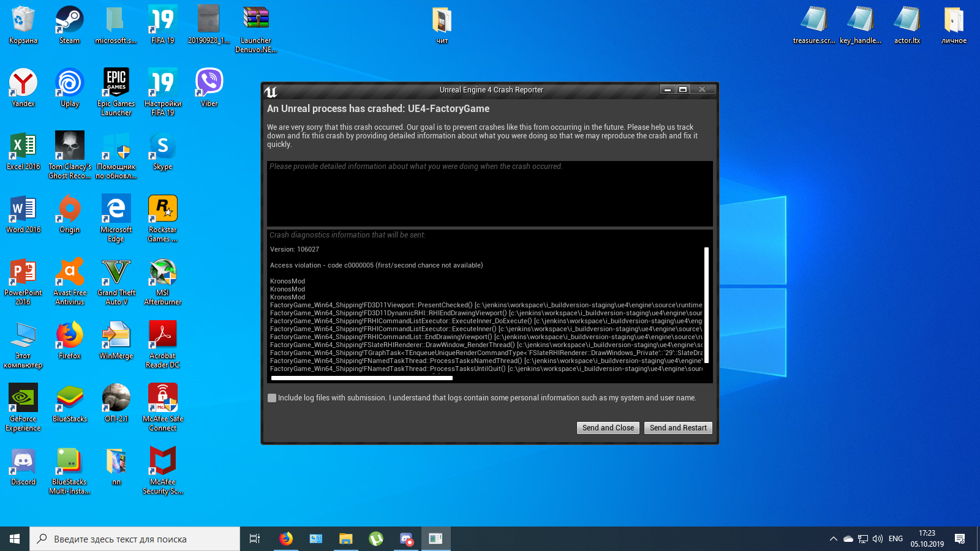Image resolution: width=980 pixels, height=551 pixels.
Task: Click Send and Close button
Action: click(608, 428)
